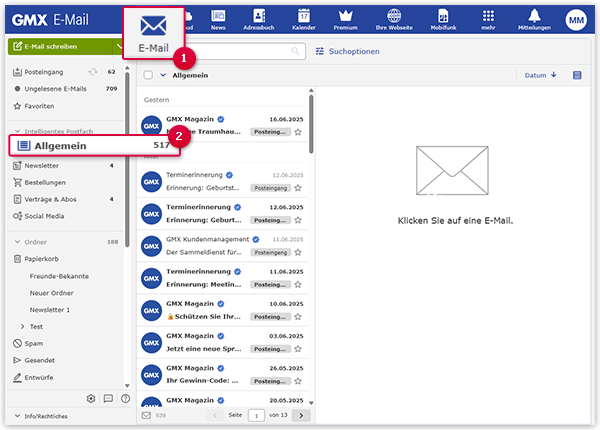
Task: Click the search magnifier icon
Action: click(295, 51)
